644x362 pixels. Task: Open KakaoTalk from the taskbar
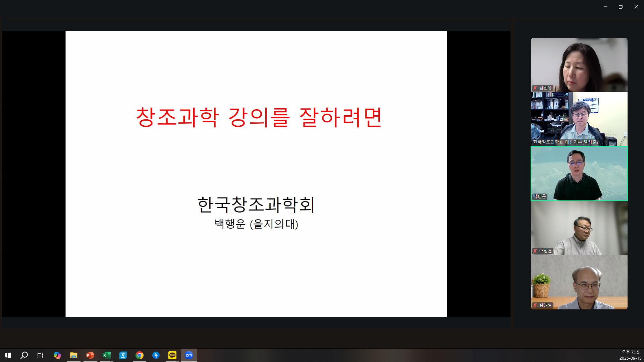[x=172, y=355]
